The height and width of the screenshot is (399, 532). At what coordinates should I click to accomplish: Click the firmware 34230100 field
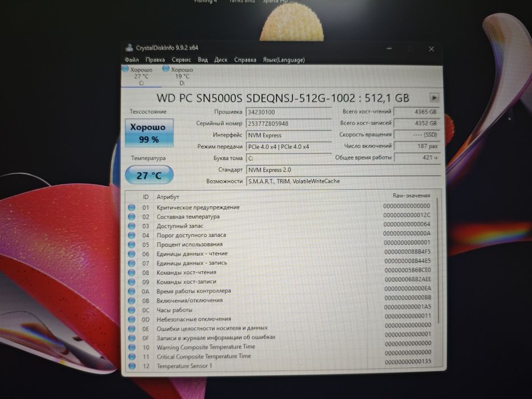tap(289, 112)
